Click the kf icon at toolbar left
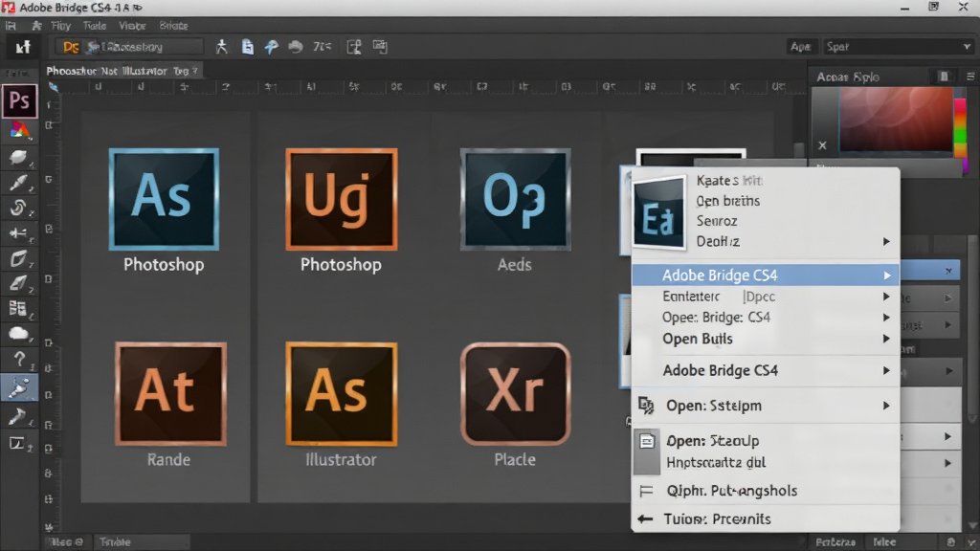Viewport: 980px width, 551px height. 23,48
